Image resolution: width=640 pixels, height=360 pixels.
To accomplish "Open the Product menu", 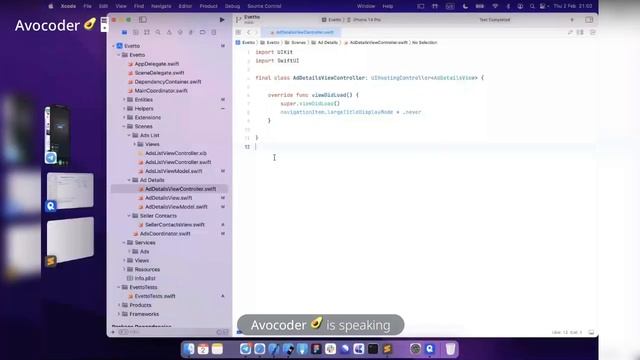I will click(x=209, y=6).
